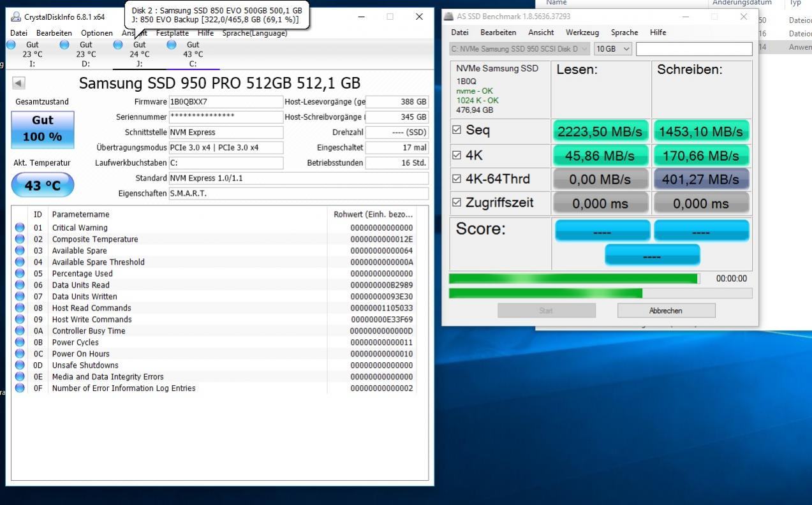Click status orb for Percentage Used
This screenshot has height=505, width=812.
click(x=20, y=274)
